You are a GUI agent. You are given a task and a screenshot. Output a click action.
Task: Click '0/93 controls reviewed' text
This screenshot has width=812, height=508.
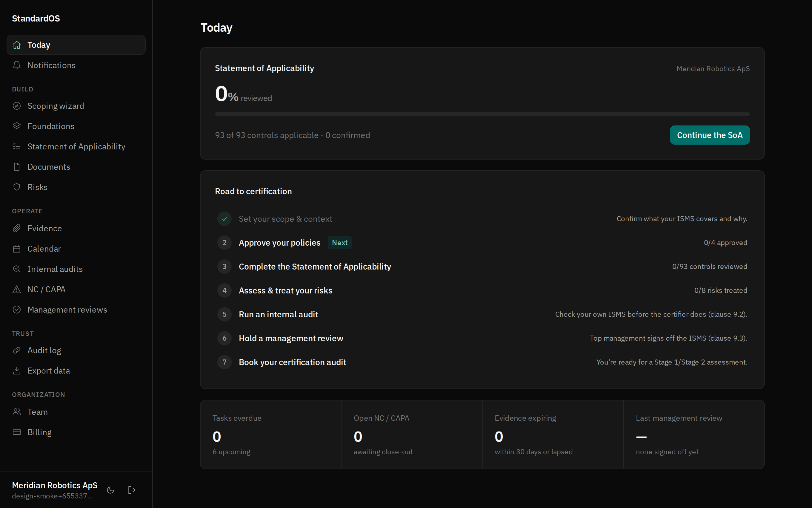tap(710, 267)
